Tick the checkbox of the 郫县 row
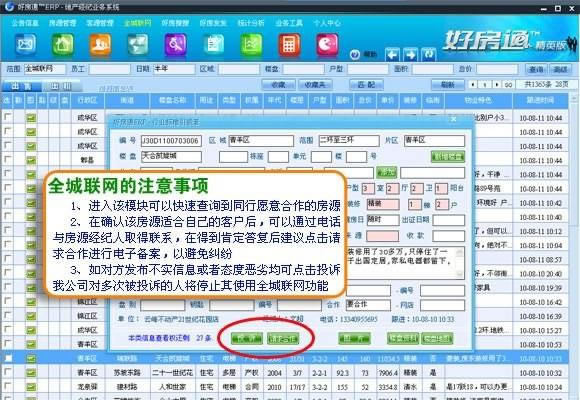This screenshot has width=580, height=400. (7, 159)
